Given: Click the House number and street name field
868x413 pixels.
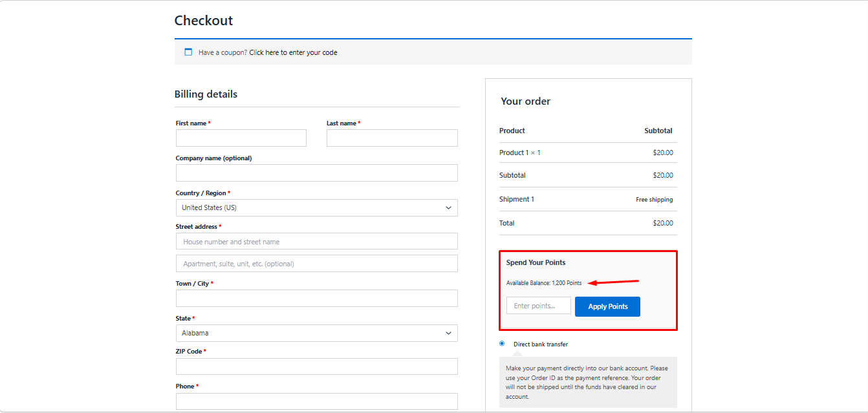Looking at the screenshot, I should click(317, 241).
